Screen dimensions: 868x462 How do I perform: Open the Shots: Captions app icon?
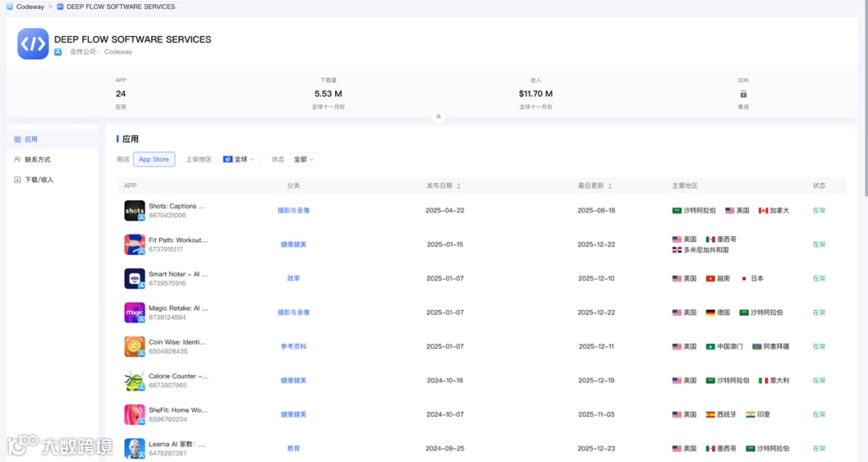[134, 211]
